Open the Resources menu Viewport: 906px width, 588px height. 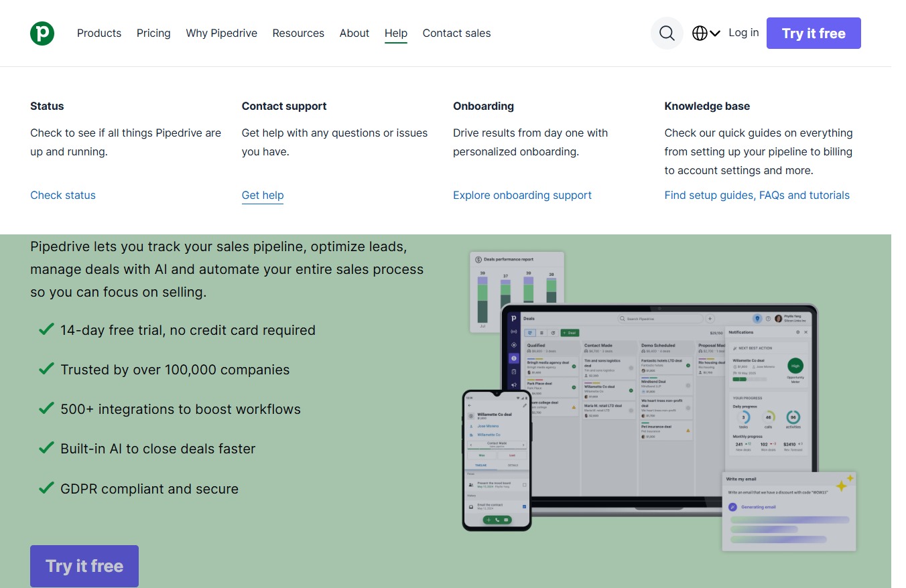click(x=298, y=33)
